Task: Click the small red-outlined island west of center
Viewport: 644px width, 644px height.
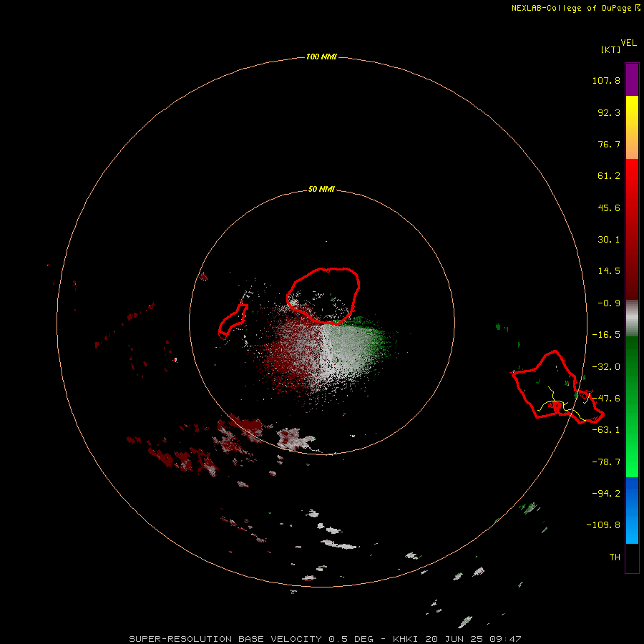Action: pyautogui.click(x=233, y=321)
